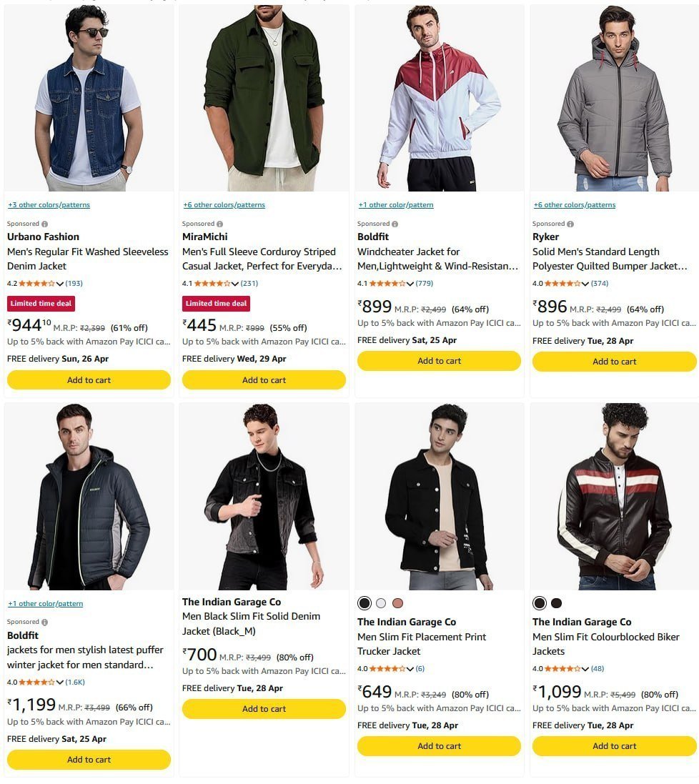Expand the rating chevron for the MiraMichi corduroy jacket
Image resolution: width=699 pixels, height=784 pixels.
pos(235,284)
